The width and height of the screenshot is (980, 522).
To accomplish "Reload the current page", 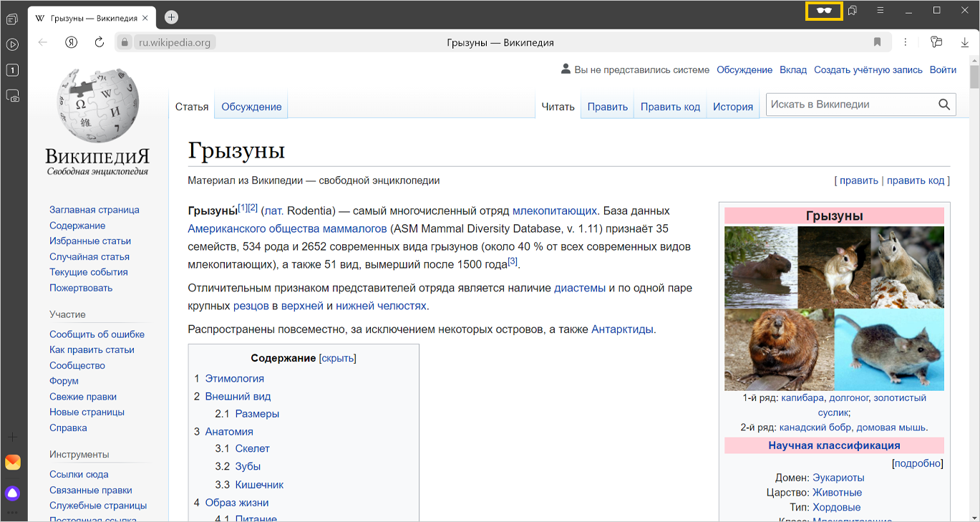I will tap(100, 42).
